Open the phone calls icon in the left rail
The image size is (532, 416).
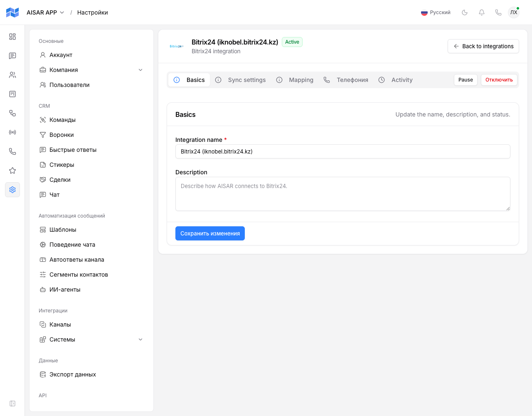pyautogui.click(x=12, y=151)
